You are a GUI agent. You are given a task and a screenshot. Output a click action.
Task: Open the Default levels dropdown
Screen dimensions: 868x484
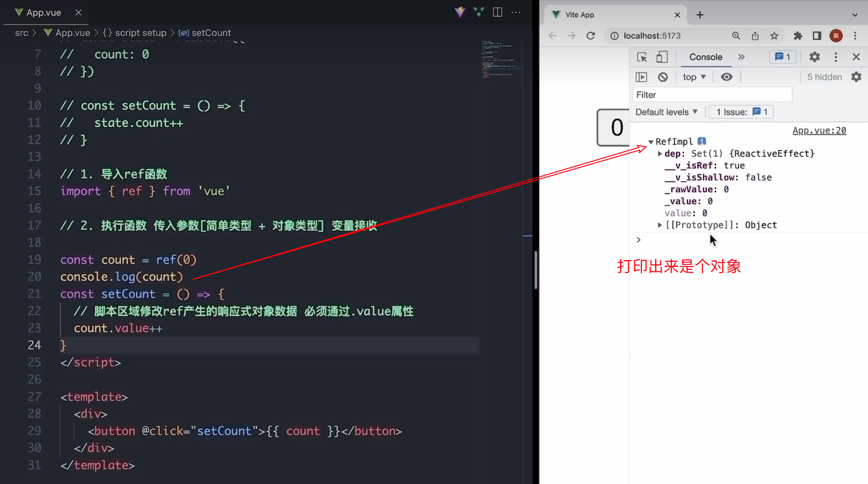(x=666, y=112)
